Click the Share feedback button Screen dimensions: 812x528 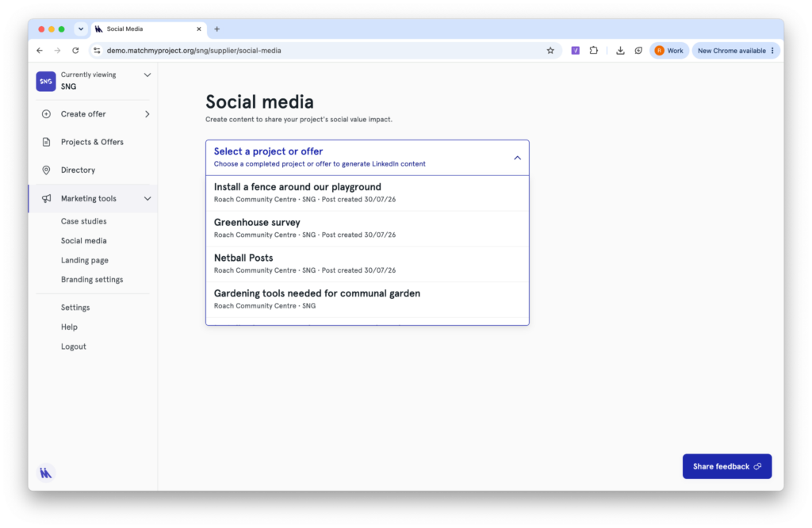pyautogui.click(x=726, y=466)
